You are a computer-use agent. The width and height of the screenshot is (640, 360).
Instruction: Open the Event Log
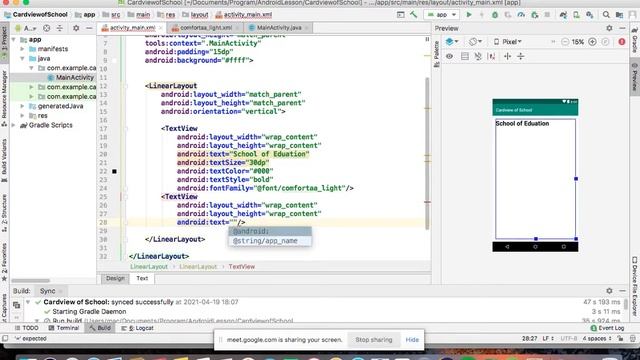coord(607,328)
